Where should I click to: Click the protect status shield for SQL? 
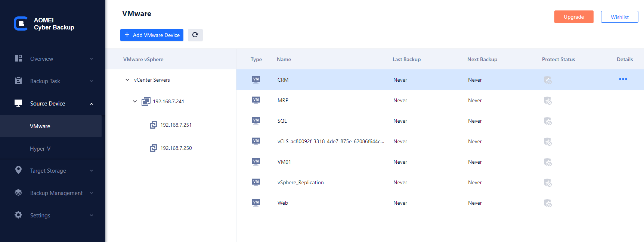coord(548,121)
